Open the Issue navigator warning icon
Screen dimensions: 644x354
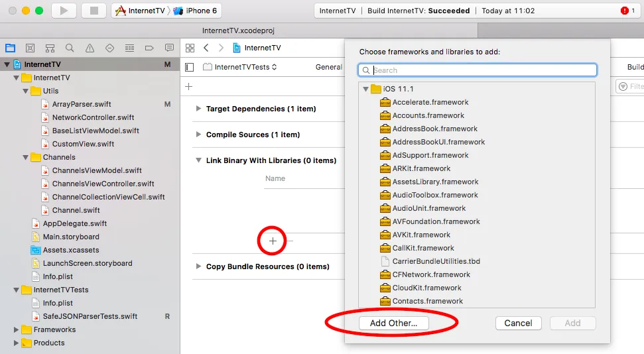click(x=90, y=48)
